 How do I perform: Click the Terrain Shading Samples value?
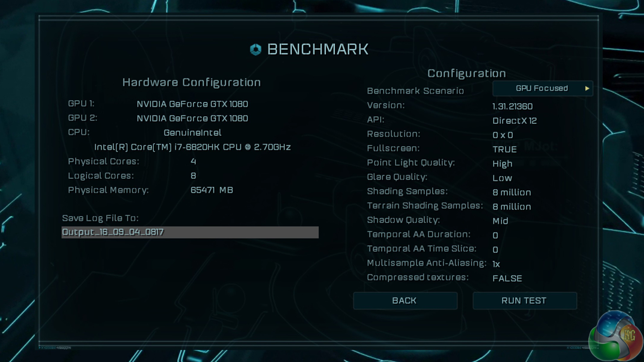[x=512, y=206]
